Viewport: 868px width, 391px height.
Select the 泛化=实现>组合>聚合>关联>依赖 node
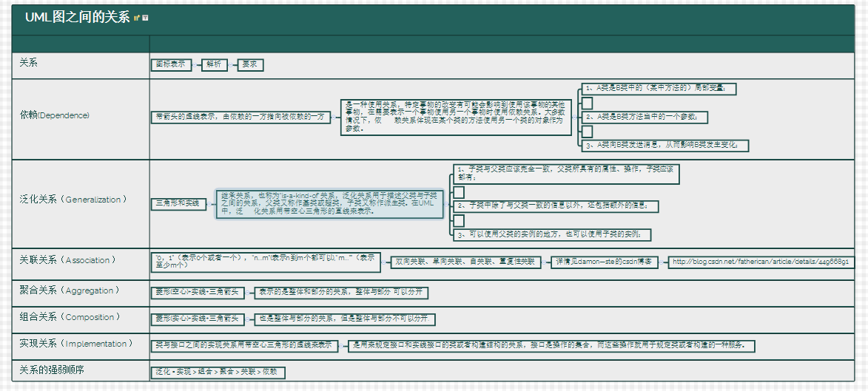[x=218, y=373]
